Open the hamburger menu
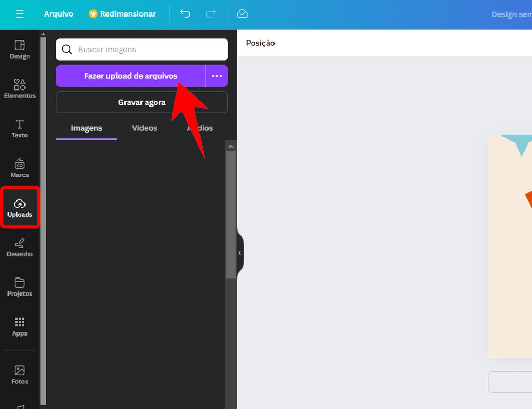 [19, 14]
